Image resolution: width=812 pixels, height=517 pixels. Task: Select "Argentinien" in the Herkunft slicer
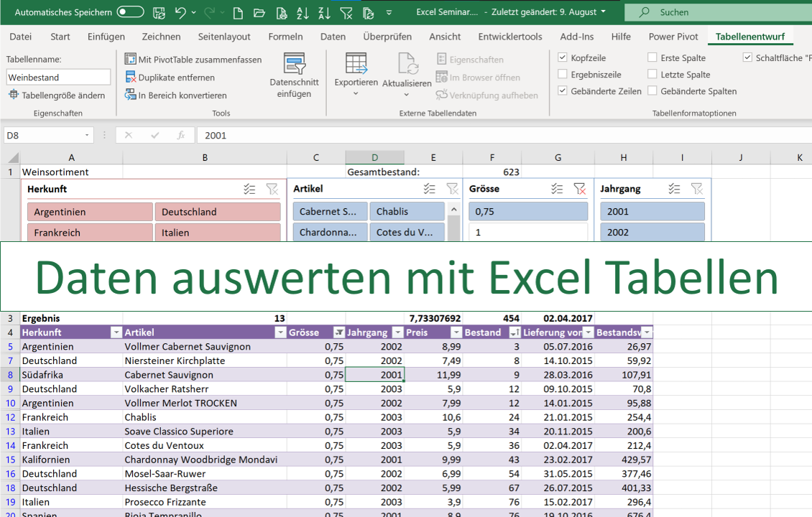(89, 211)
